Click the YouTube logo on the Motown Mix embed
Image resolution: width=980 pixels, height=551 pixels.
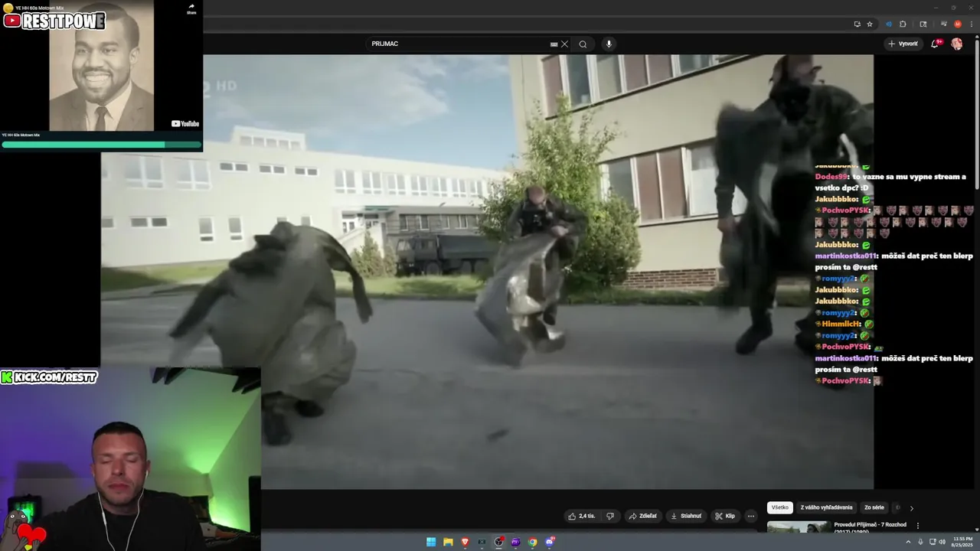pos(185,123)
